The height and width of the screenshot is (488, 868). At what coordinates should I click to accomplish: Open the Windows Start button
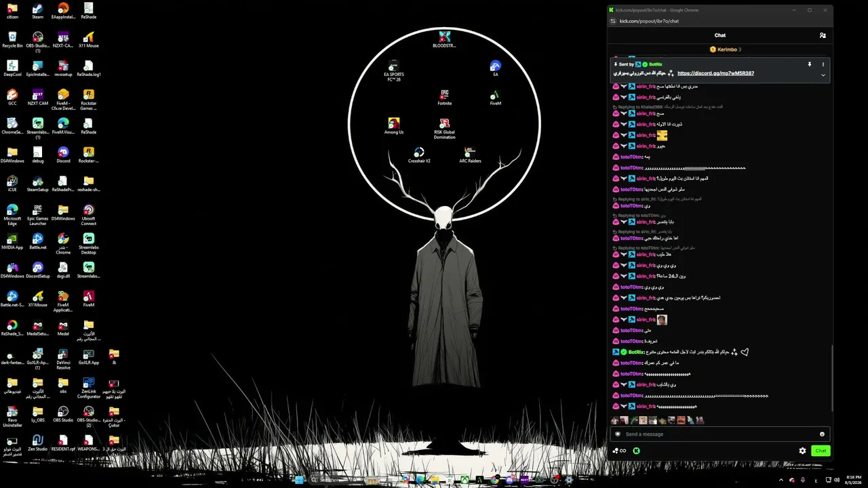299,480
